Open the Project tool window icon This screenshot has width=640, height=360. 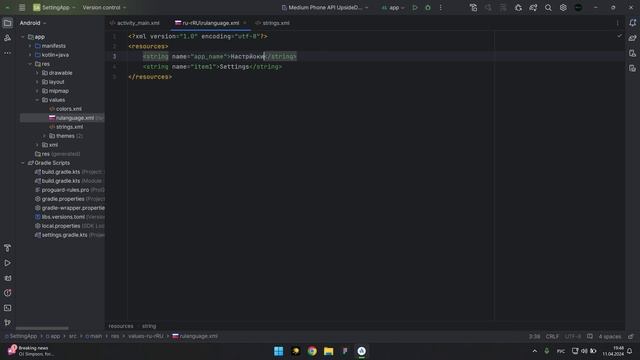7,23
